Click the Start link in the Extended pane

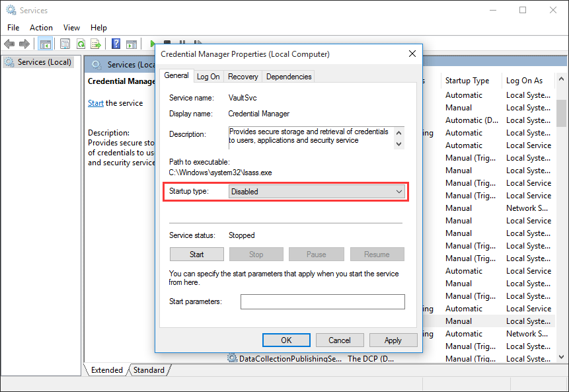pyautogui.click(x=95, y=103)
